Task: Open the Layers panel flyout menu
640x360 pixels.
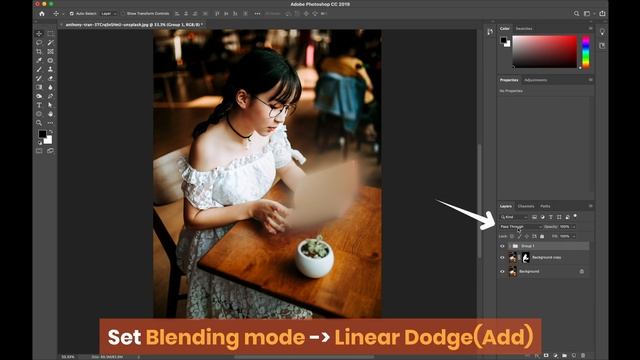Action: (590, 206)
